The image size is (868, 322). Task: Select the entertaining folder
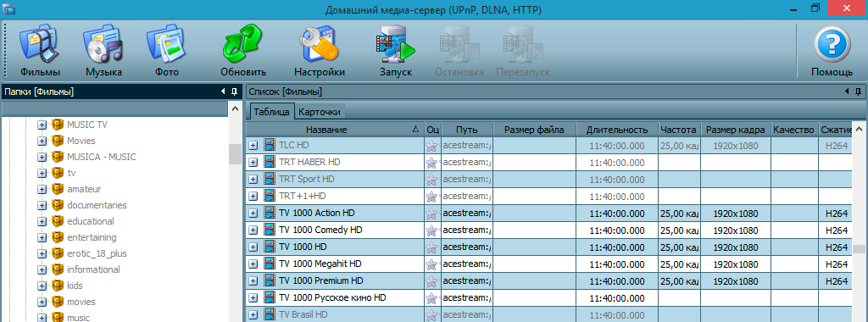tap(92, 237)
